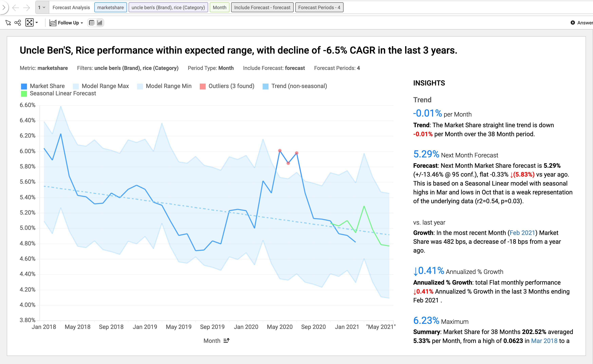Click the Month period pill
Image resolution: width=593 pixels, height=364 pixels.
pos(219,7)
